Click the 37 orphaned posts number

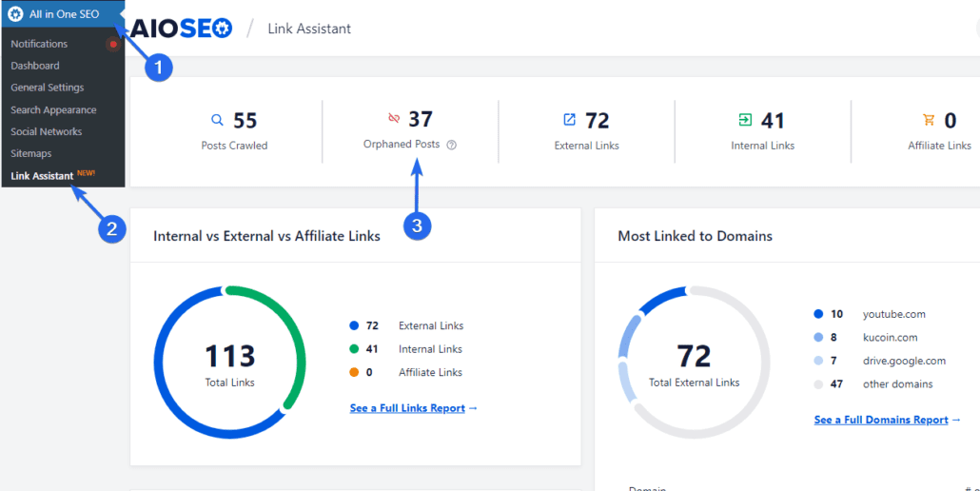[x=421, y=119]
